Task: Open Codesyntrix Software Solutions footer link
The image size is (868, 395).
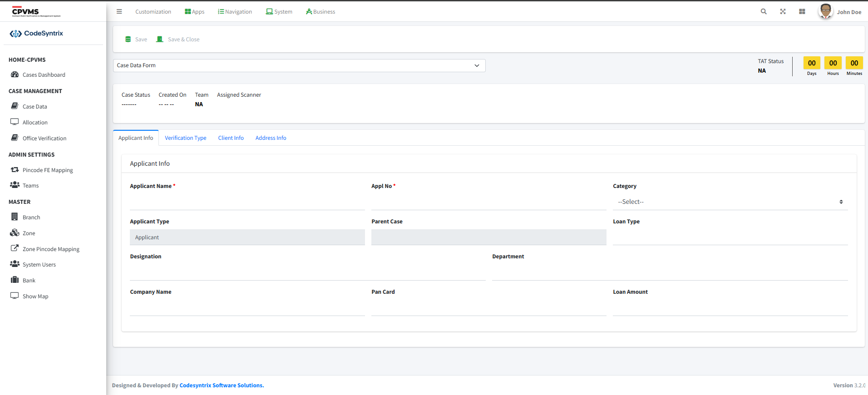Action: [x=222, y=385]
